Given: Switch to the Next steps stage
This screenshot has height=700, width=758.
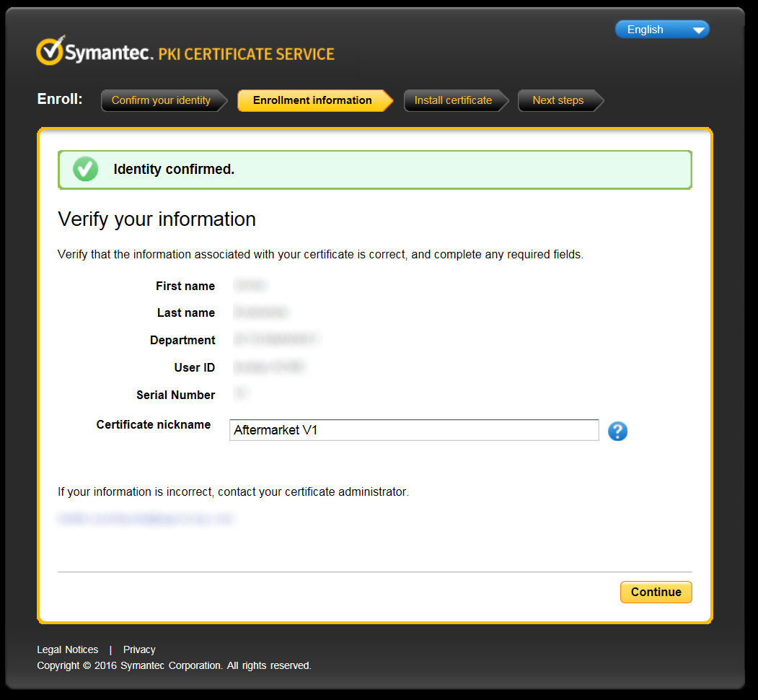Looking at the screenshot, I should (x=558, y=100).
